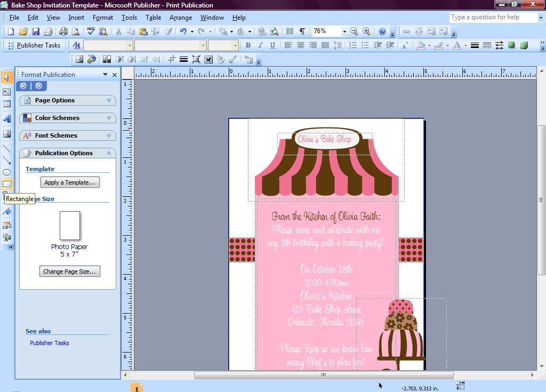Toggle Align Text Left
This screenshot has width=546, height=392.
(x=288, y=45)
